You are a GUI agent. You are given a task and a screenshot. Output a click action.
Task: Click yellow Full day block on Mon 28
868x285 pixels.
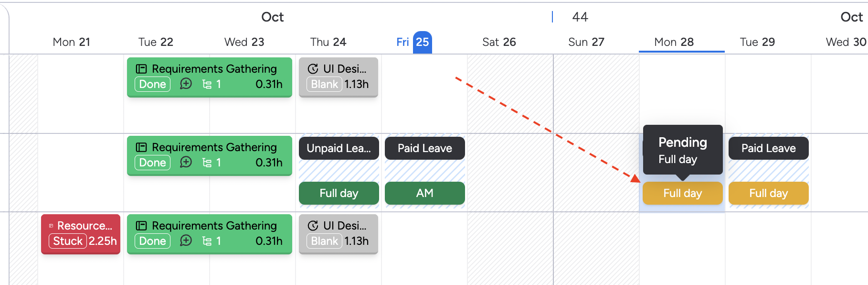(x=682, y=193)
